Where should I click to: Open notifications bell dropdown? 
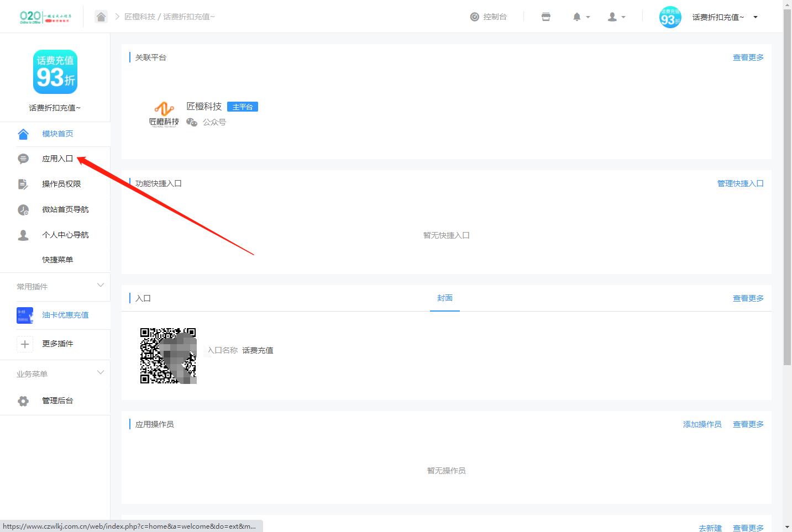(x=581, y=17)
